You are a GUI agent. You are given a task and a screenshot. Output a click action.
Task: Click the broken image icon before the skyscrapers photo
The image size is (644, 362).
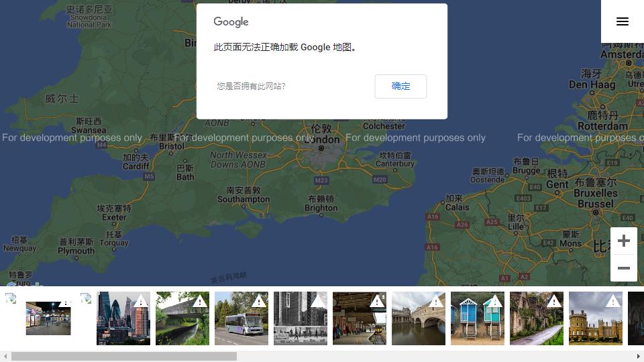86,298
